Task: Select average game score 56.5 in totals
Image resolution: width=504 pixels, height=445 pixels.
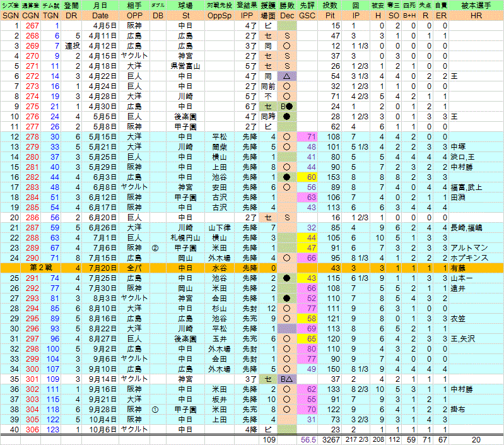Action: click(308, 440)
